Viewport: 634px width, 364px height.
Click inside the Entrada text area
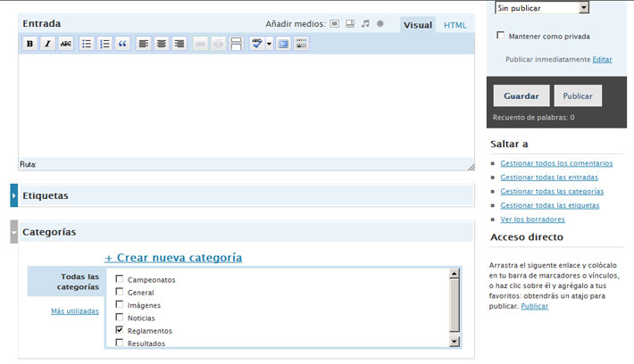(x=246, y=106)
